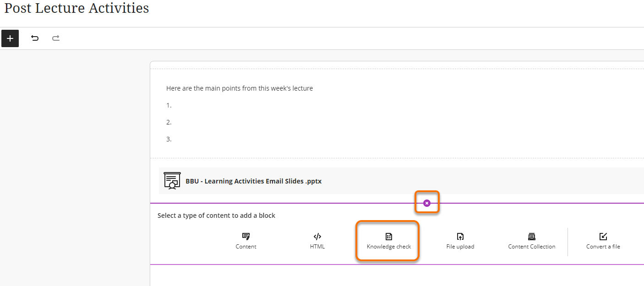Image resolution: width=644 pixels, height=286 pixels.
Task: Open the add content plus icon on the toolbar
Action: click(10, 38)
